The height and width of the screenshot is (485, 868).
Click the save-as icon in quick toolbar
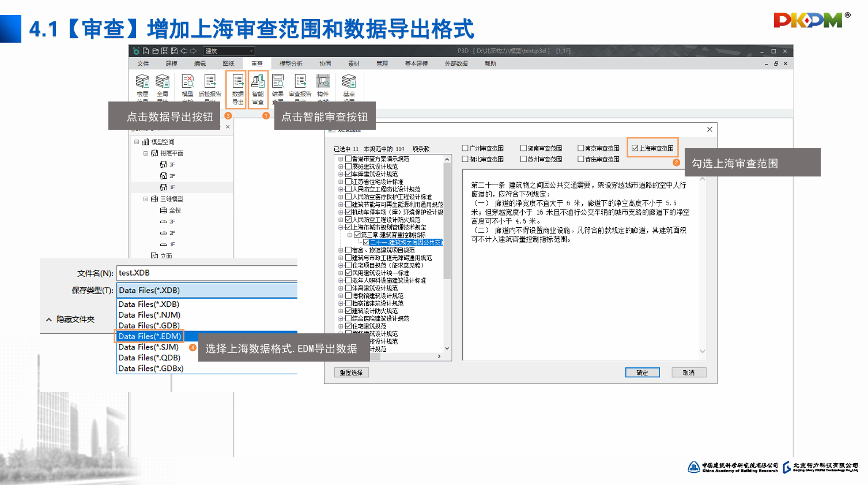pos(174,51)
